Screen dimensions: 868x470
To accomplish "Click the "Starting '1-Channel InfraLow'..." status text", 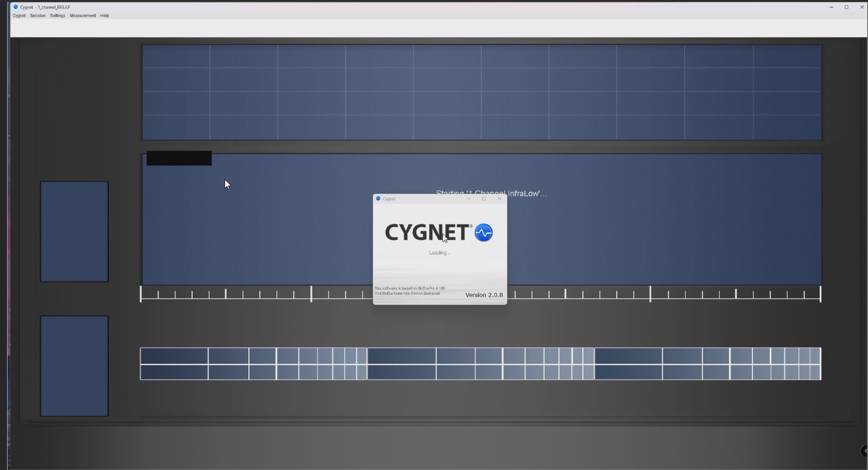I will tap(491, 193).
